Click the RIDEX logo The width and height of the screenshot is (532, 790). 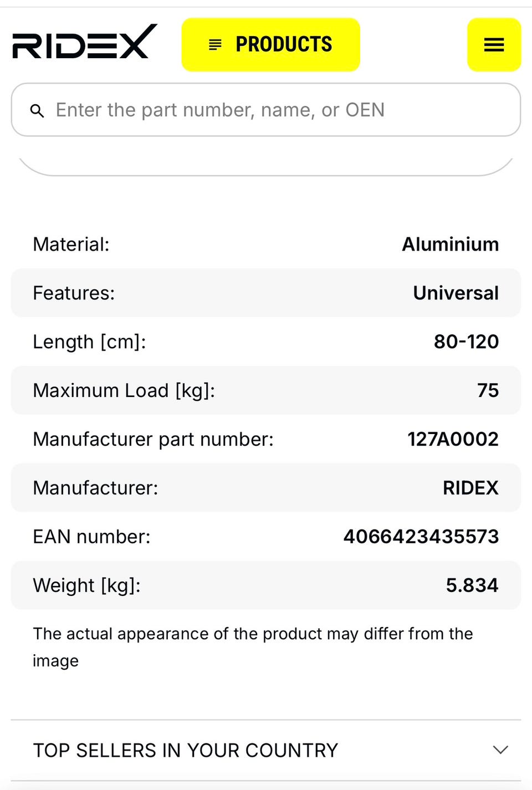coord(85,41)
